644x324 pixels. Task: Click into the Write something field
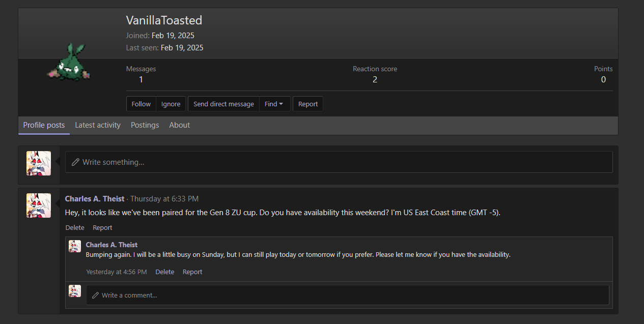[x=339, y=162]
